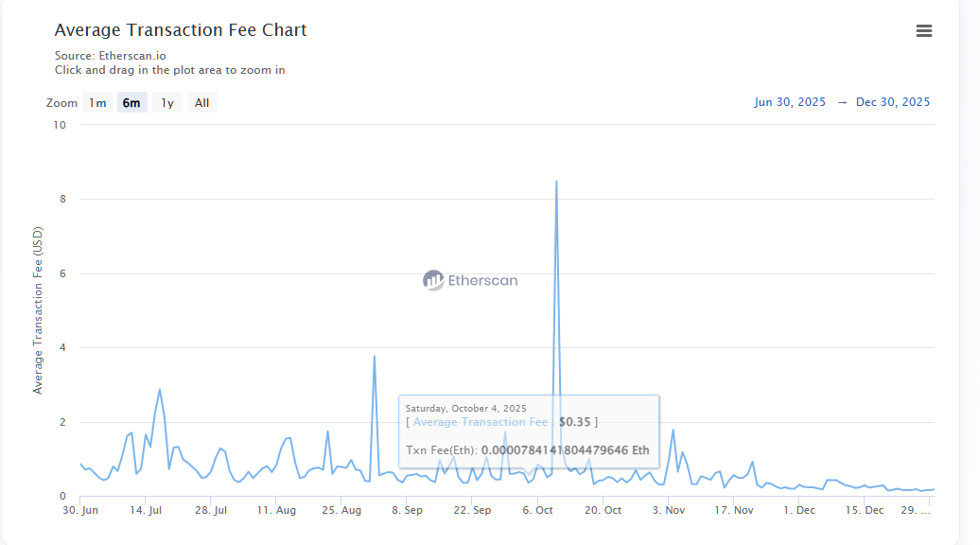Open the Dec 30, 2025 end date selector
Viewport: 980px width, 545px height.
pos(892,102)
